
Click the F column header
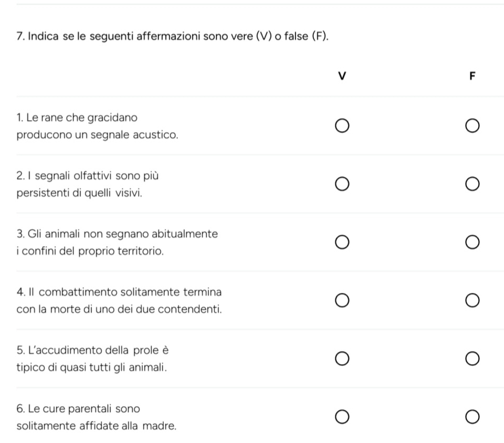(472, 76)
